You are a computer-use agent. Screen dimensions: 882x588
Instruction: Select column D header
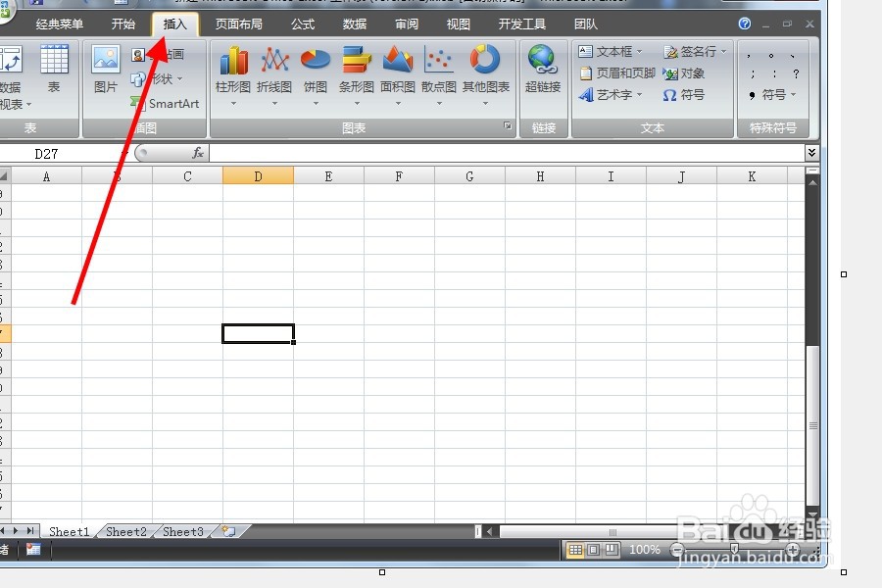pos(258,176)
